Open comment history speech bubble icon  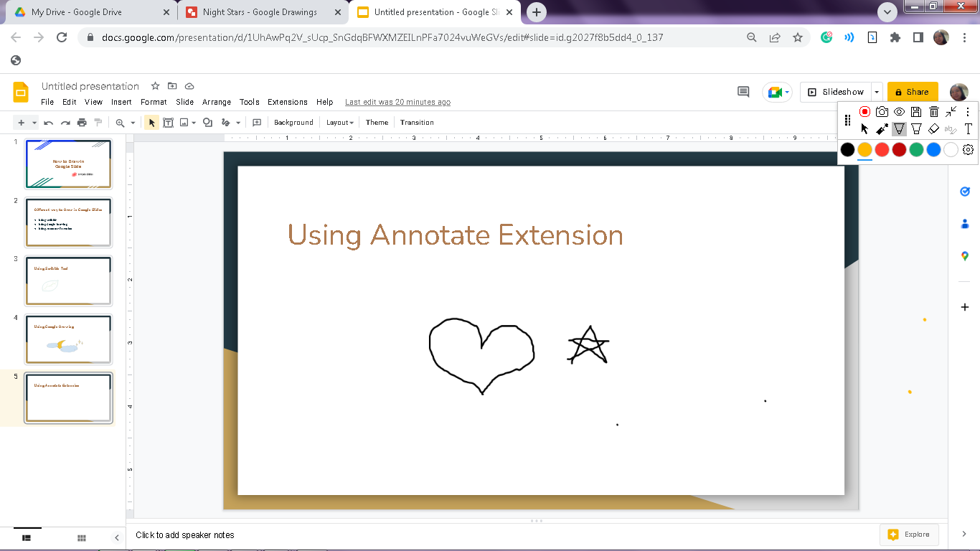click(x=743, y=92)
